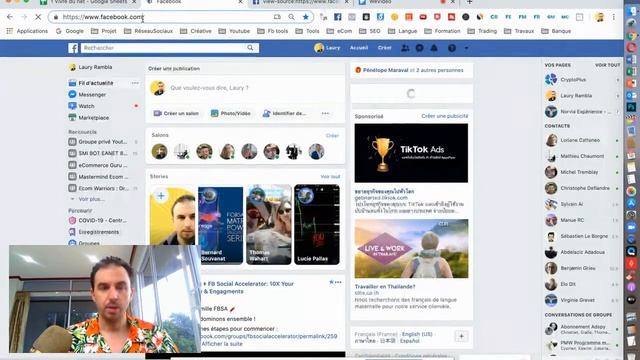This screenshot has height=360, width=640.
Task: Open friend requests icon in the header
Action: (405, 48)
